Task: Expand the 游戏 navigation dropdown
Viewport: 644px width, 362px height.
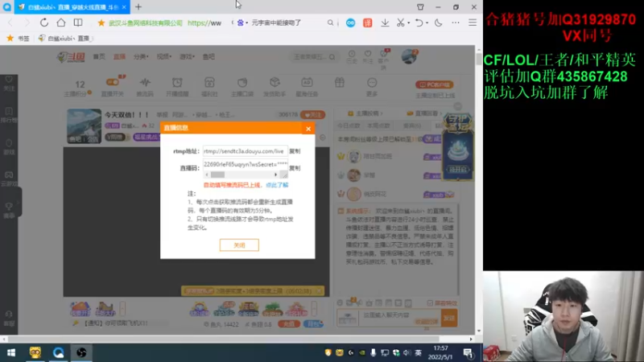Action: (x=187, y=56)
